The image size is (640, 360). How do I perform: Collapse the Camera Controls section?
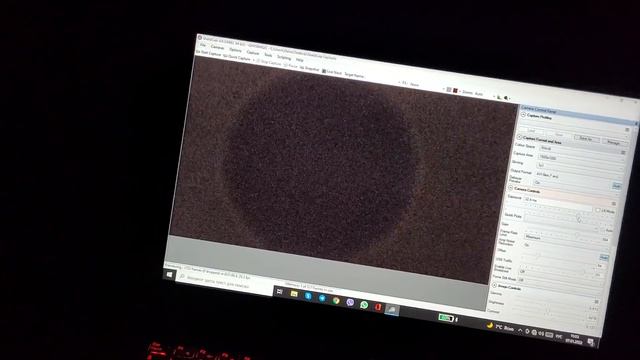pos(511,188)
